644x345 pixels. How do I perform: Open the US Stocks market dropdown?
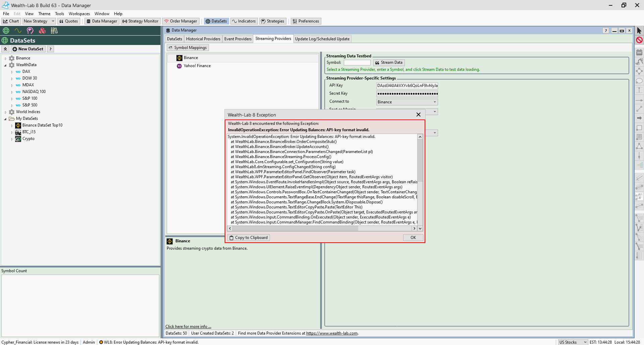[573, 342]
